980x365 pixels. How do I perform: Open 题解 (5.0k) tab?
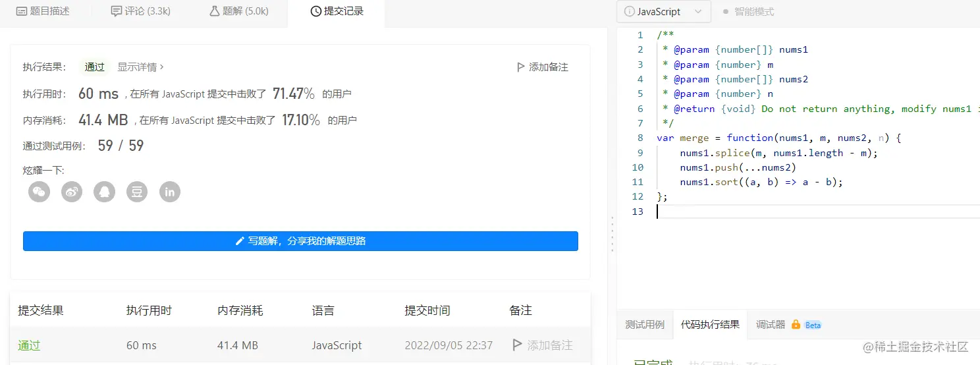coord(238,11)
